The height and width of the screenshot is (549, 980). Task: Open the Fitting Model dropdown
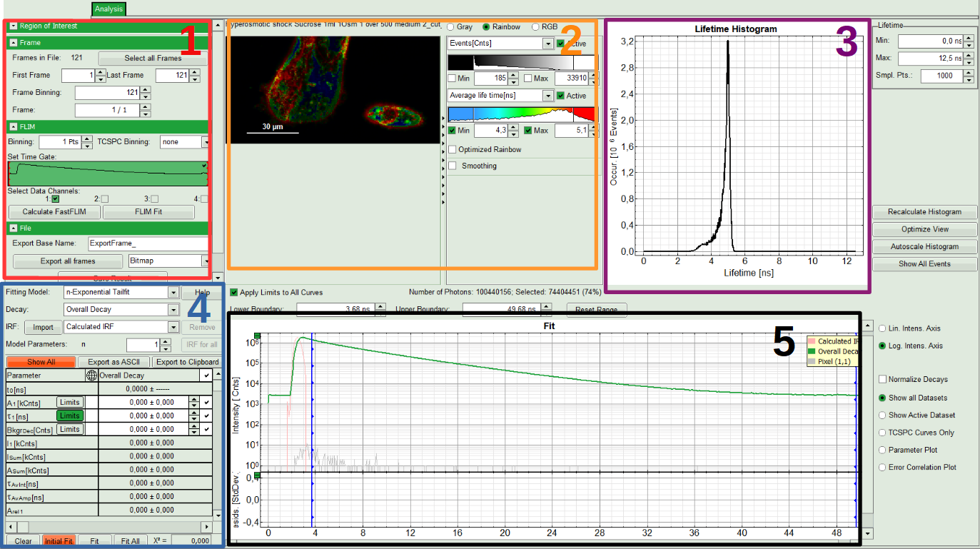coord(173,292)
